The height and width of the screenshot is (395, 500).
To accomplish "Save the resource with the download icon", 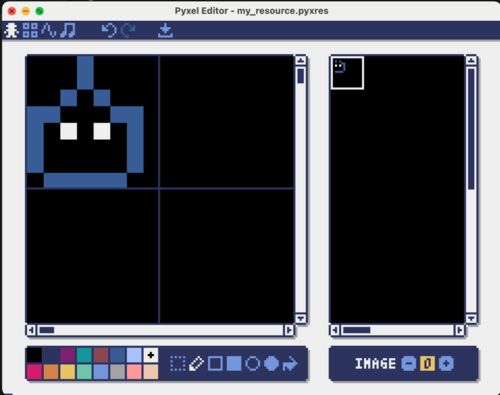I will [165, 30].
